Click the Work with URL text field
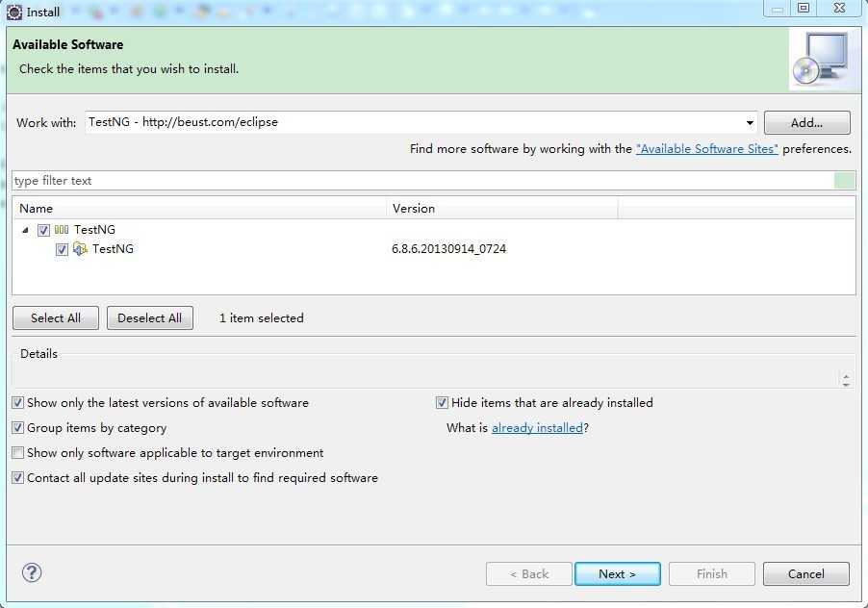This screenshot has height=608, width=868. point(414,122)
